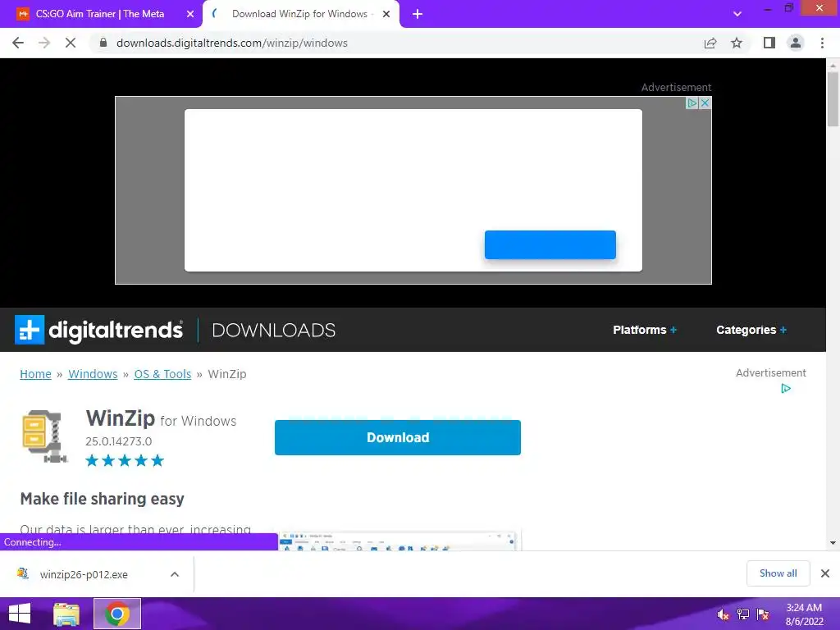The height and width of the screenshot is (630, 840).
Task: Open the Chrome profile menu
Action: point(796,43)
